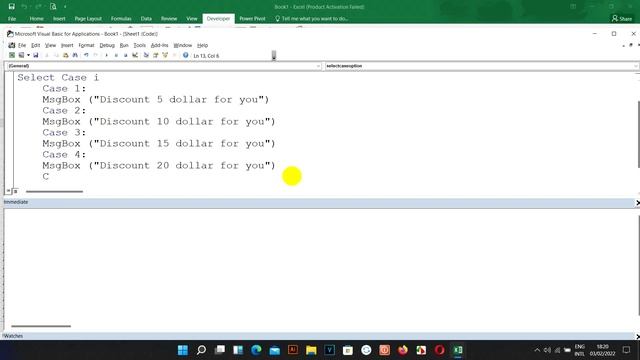Click the Reset stop icon in VBA toolbar
Image resolution: width=640 pixels, height=360 pixels.
coord(125,55)
